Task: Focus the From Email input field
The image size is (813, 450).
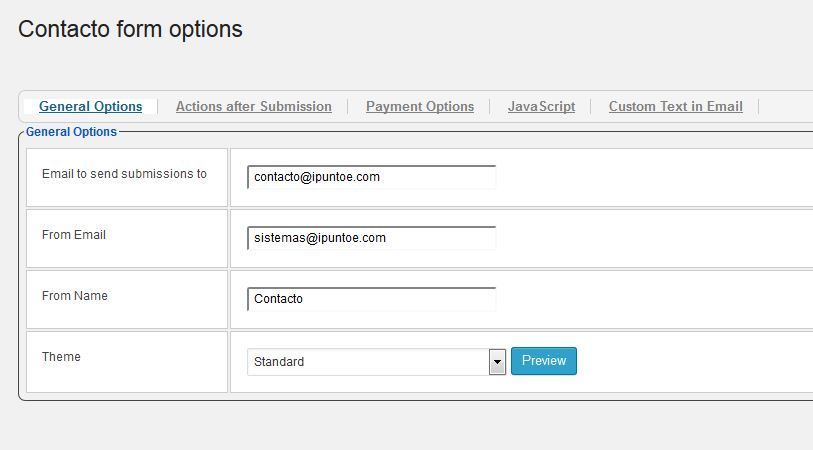Action: click(x=371, y=238)
